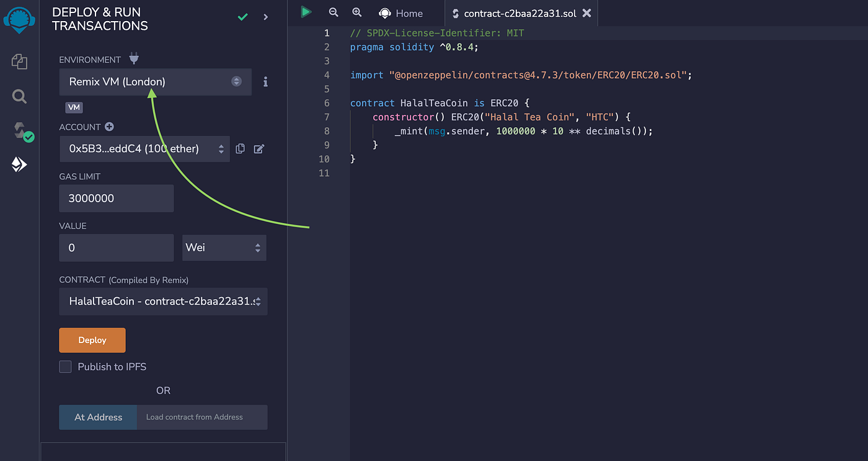
Task: Click the environment info icon
Action: 265,82
